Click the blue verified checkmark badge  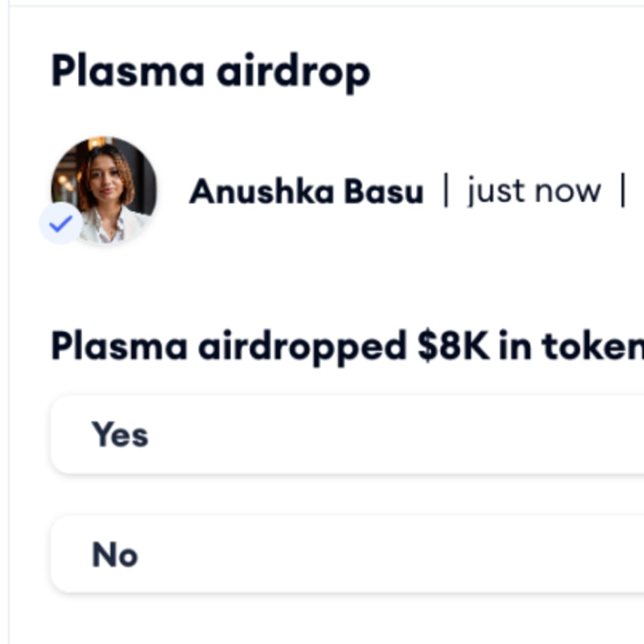click(61, 224)
